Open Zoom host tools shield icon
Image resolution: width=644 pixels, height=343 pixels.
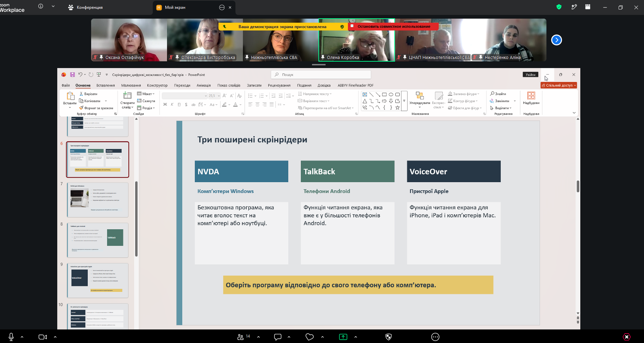pyautogui.click(x=389, y=337)
